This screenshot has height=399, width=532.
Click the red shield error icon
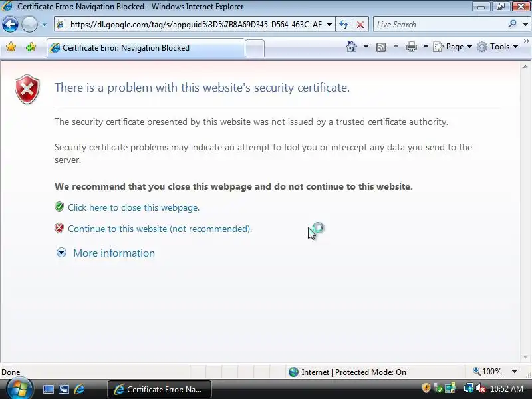tap(27, 89)
